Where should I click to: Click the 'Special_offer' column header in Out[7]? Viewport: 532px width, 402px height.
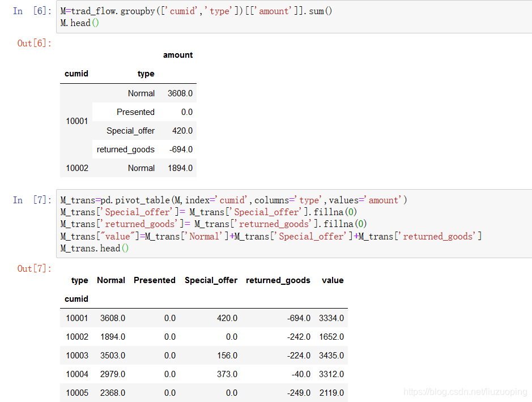click(211, 280)
